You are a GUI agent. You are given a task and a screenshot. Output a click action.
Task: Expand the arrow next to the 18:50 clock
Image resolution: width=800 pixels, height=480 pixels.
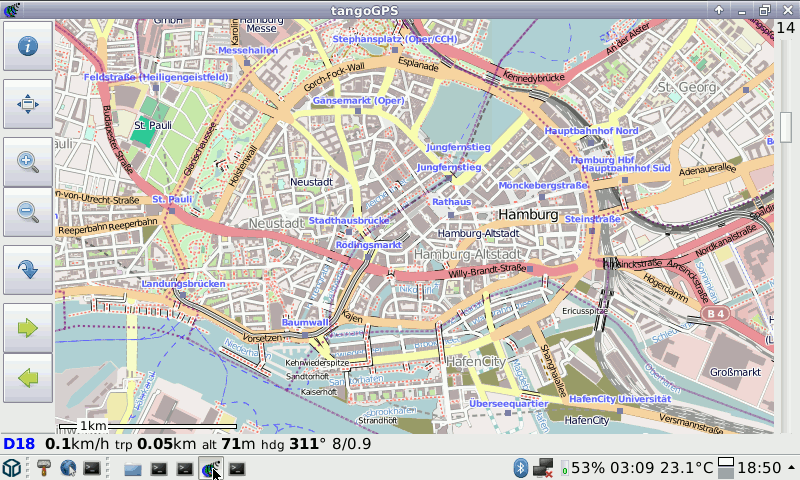pos(792,468)
